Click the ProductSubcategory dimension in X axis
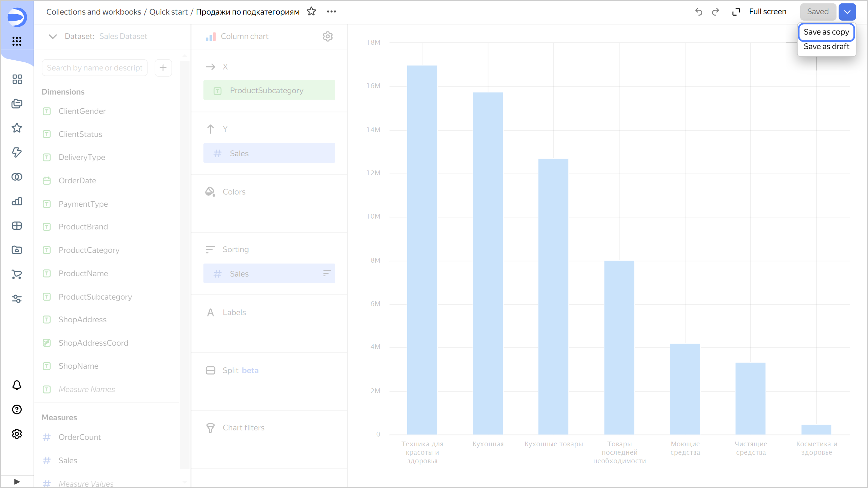The image size is (868, 488). pos(270,90)
